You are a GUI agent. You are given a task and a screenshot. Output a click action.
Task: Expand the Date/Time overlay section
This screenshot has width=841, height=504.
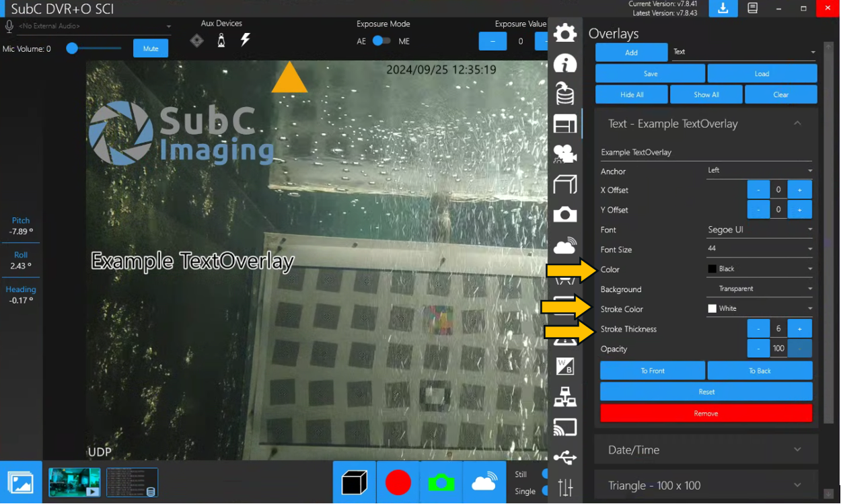706,449
